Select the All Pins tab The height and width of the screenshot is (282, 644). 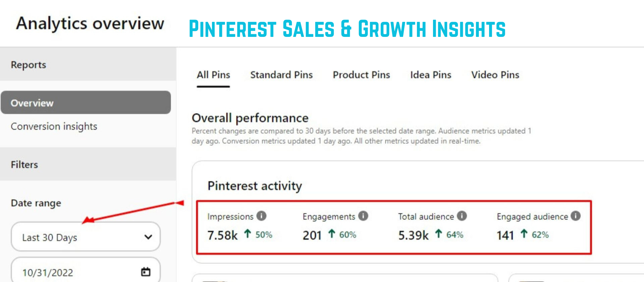tap(213, 75)
